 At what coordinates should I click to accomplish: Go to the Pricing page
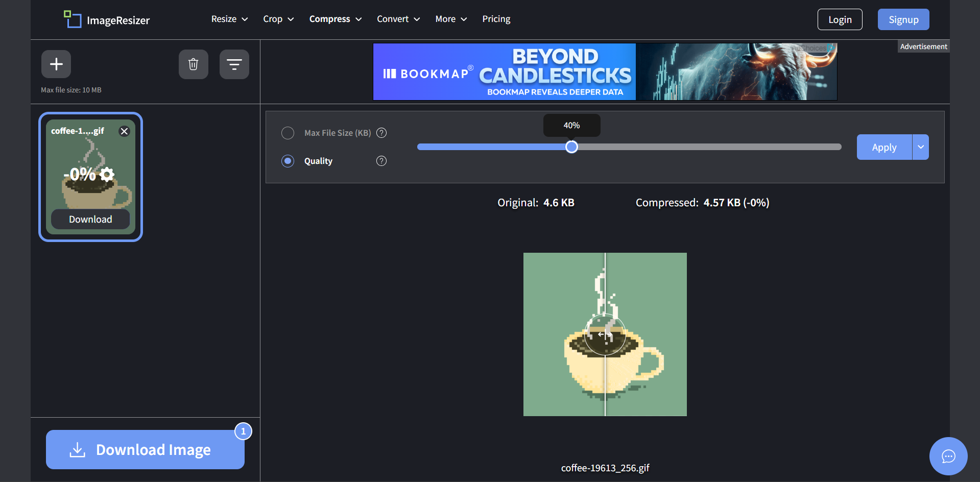(496, 19)
